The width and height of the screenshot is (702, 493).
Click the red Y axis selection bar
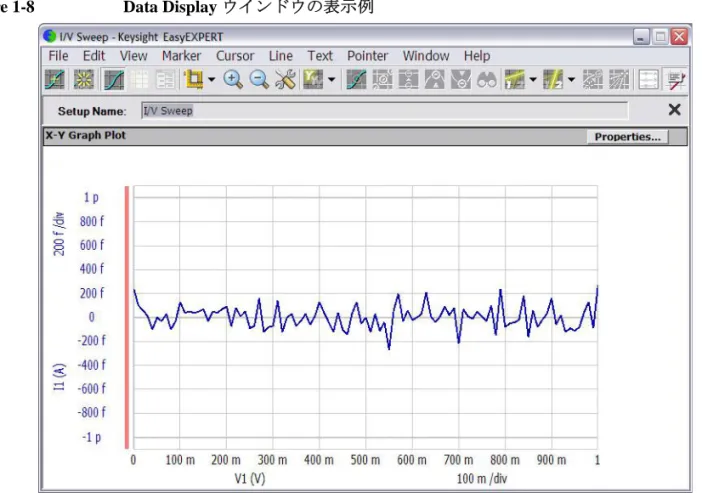click(x=127, y=317)
